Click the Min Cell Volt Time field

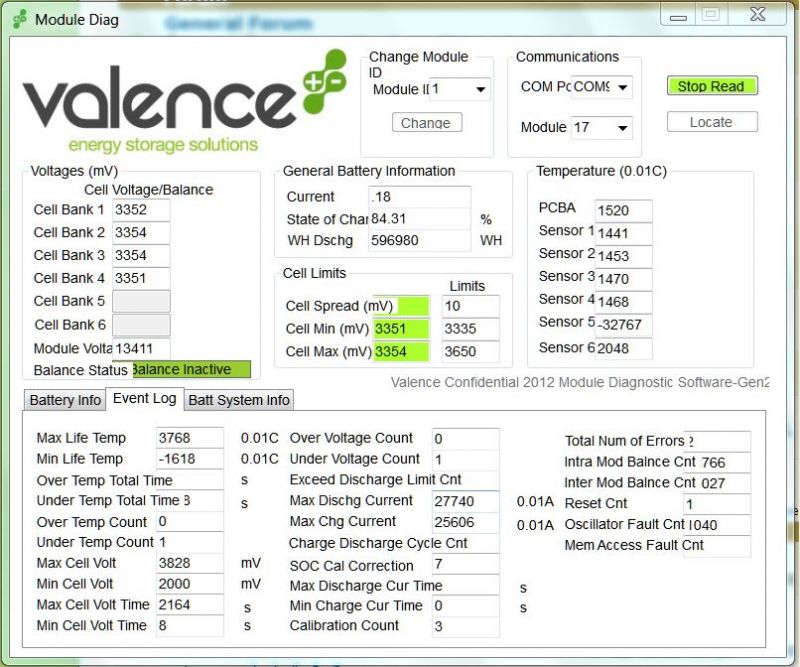click(x=190, y=626)
